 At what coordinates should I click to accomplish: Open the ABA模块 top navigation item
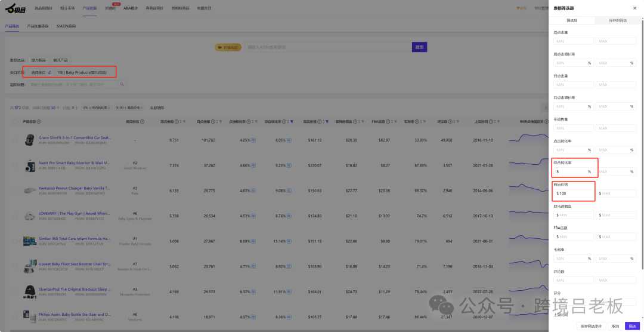[x=131, y=8]
